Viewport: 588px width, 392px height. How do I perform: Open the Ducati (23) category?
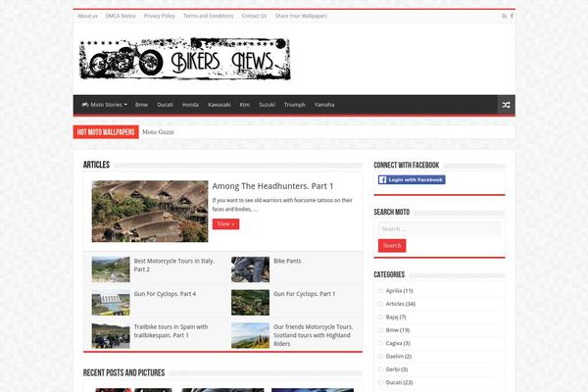[400, 382]
